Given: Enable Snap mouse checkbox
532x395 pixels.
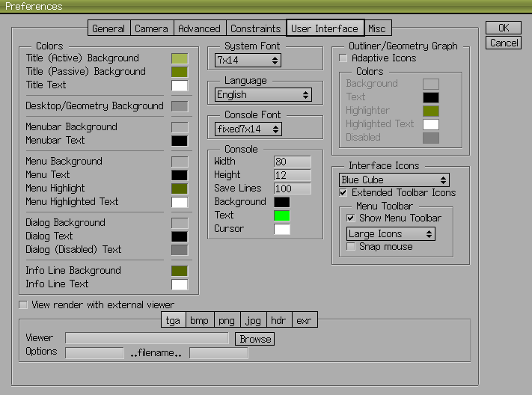Looking at the screenshot, I should click(350, 246).
